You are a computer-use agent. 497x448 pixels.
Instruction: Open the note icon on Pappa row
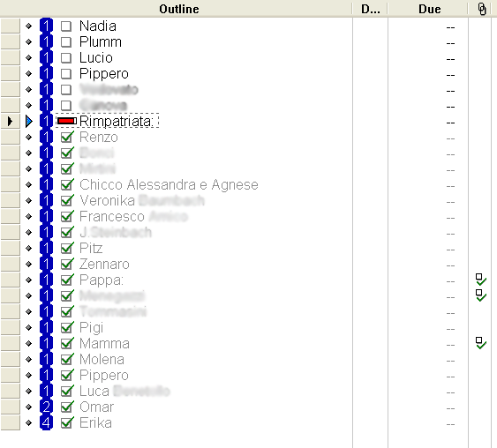481,280
